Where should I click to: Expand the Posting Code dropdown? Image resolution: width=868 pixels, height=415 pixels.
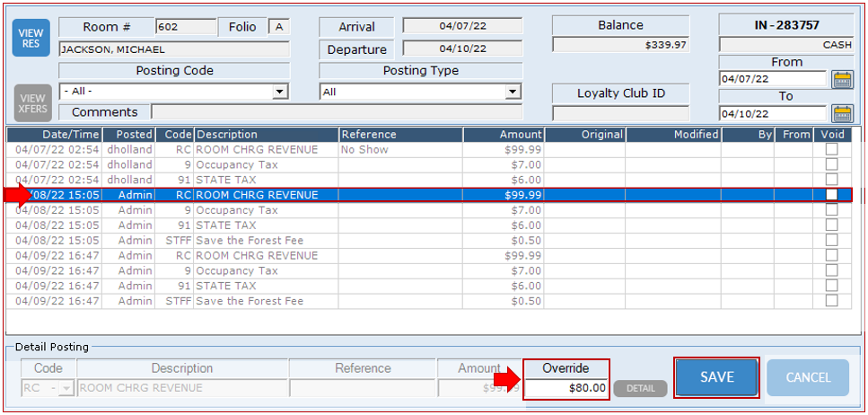(279, 92)
